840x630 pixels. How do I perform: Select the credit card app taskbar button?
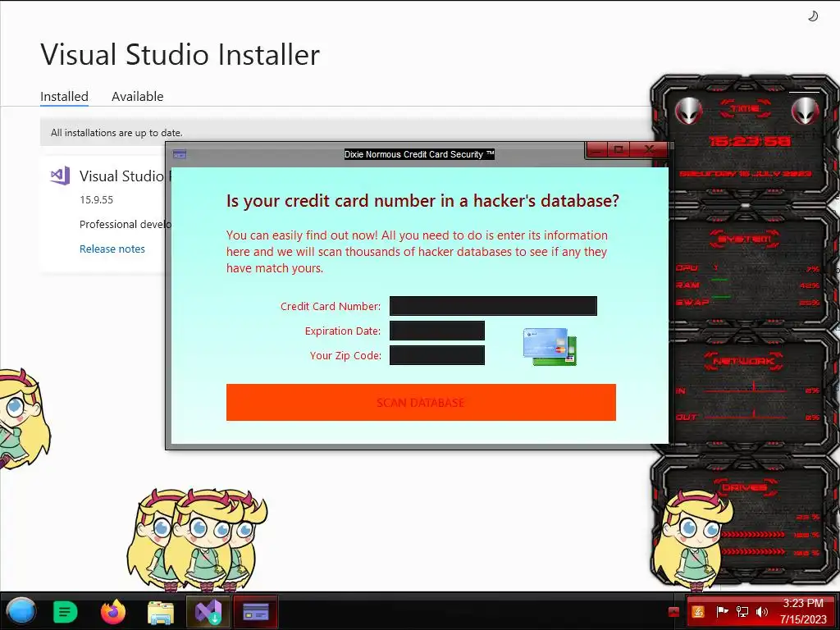click(256, 612)
